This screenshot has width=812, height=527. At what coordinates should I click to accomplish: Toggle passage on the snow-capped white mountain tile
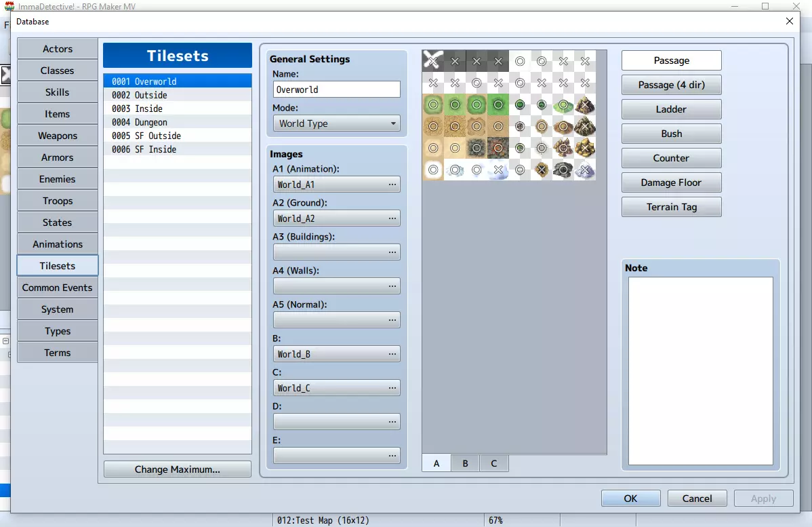coord(585,170)
